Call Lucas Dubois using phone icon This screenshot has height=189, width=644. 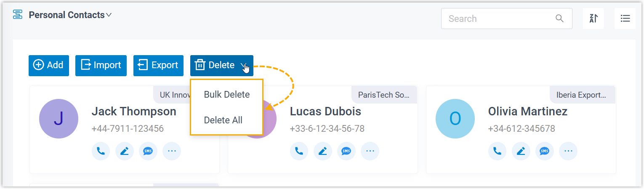299,151
